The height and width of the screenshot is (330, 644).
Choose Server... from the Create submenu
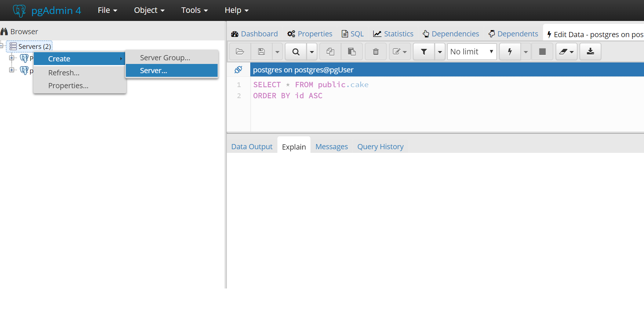153,71
